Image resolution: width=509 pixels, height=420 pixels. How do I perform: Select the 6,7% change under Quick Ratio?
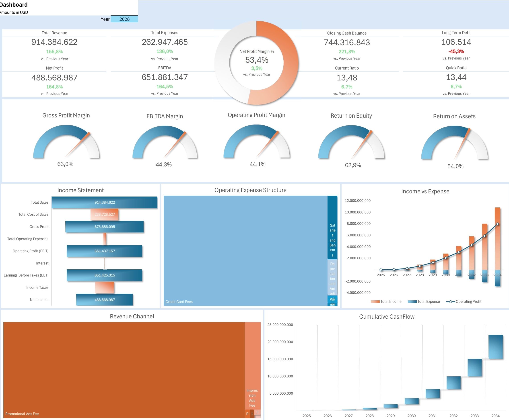[456, 86]
